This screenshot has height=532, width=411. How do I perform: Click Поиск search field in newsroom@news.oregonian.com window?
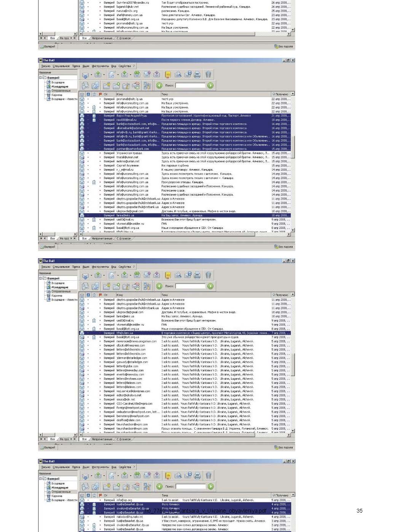(190, 286)
